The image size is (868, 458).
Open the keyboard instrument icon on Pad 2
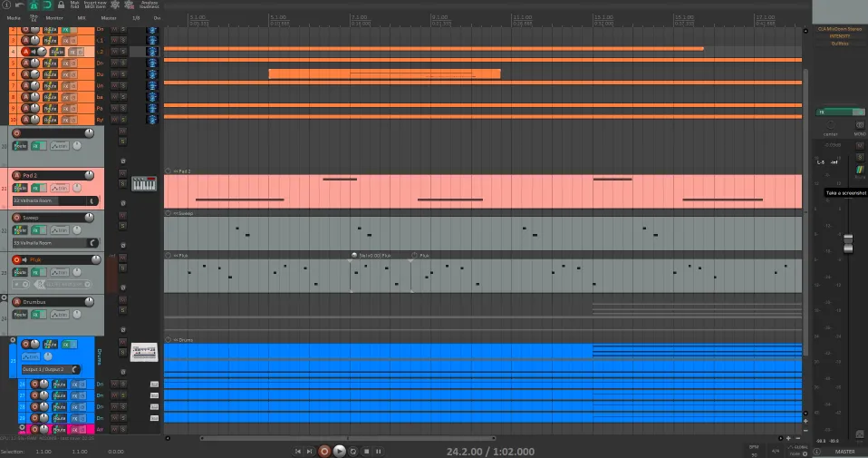[x=144, y=184]
